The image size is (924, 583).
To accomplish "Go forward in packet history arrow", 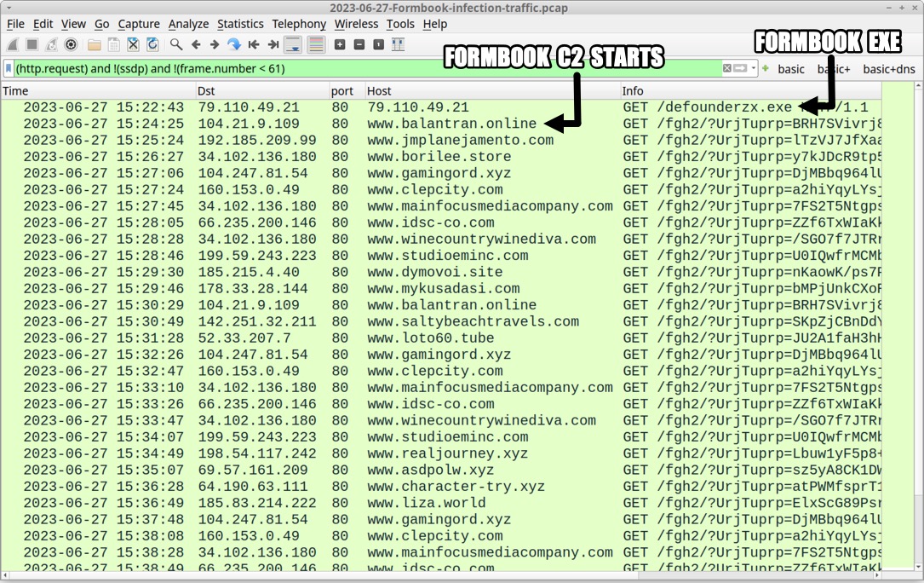I will 215,44.
